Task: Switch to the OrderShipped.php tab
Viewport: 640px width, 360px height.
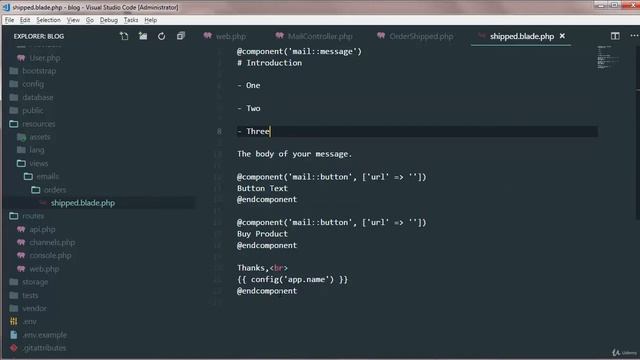Action: point(421,36)
